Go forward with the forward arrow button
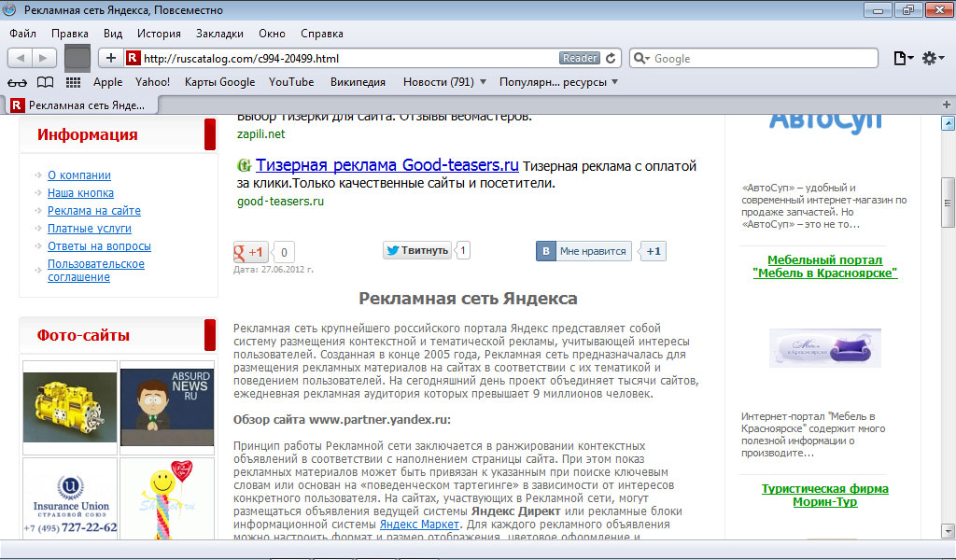This screenshot has width=956, height=560. point(44,58)
